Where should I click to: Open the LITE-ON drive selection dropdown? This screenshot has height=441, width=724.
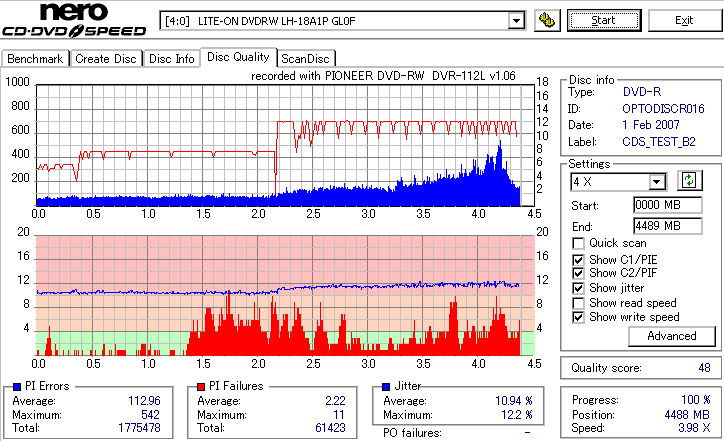pos(516,21)
